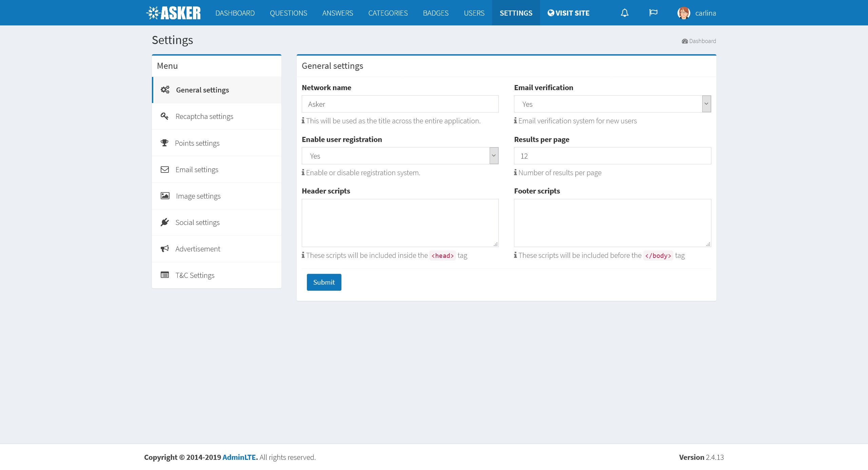Click the flag reports icon
Viewport: 868px width, 470px height.
coord(653,13)
